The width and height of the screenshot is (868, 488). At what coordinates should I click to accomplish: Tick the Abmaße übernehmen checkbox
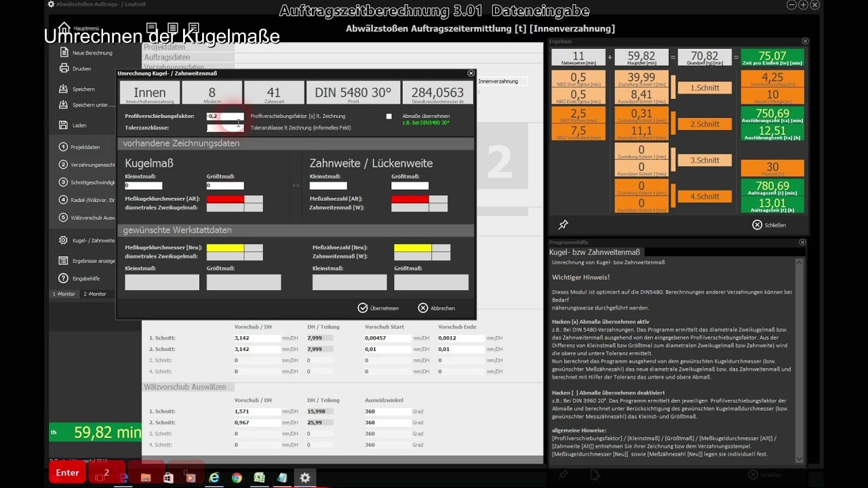click(389, 117)
